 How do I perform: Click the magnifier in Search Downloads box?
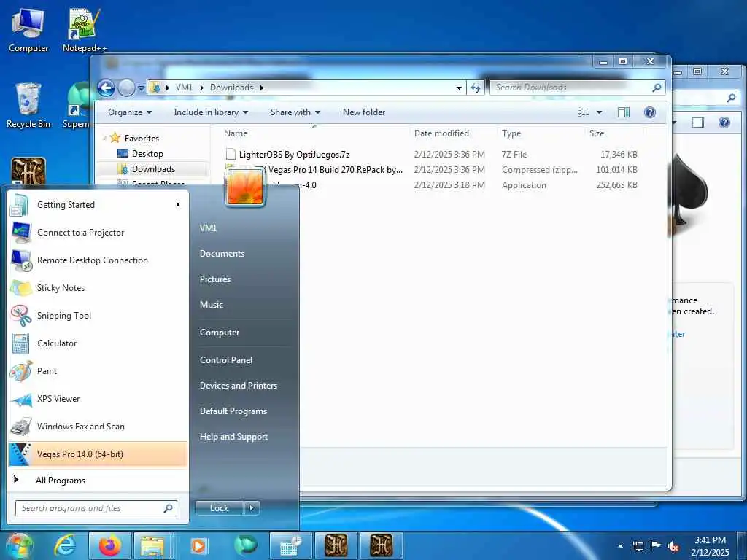click(x=657, y=87)
